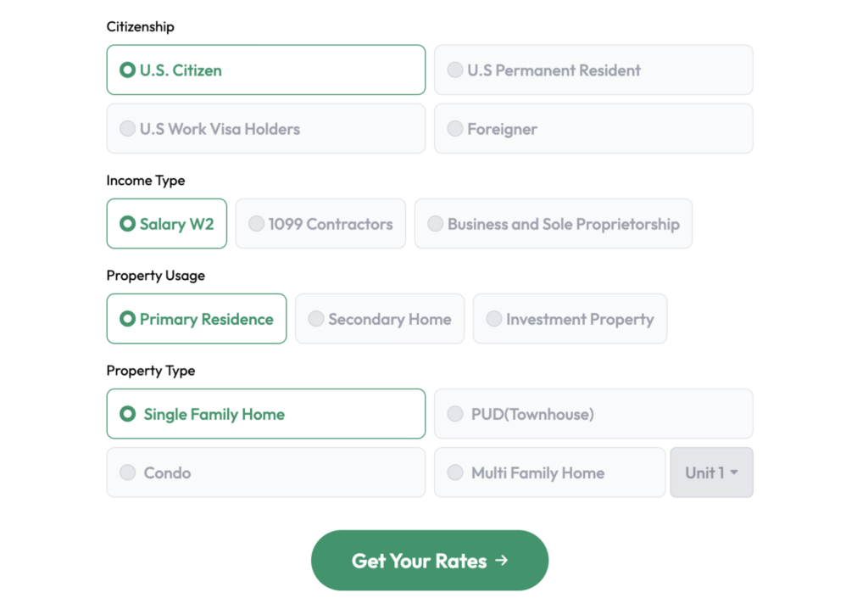Pick Multi Family Home type
Image resolution: width=868 pixels, height=615 pixels.
tap(549, 472)
